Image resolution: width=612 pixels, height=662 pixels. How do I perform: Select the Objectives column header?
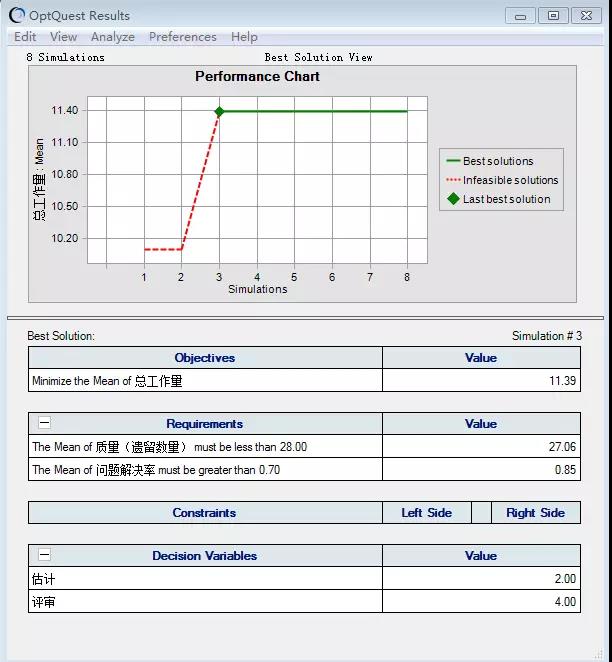point(205,358)
